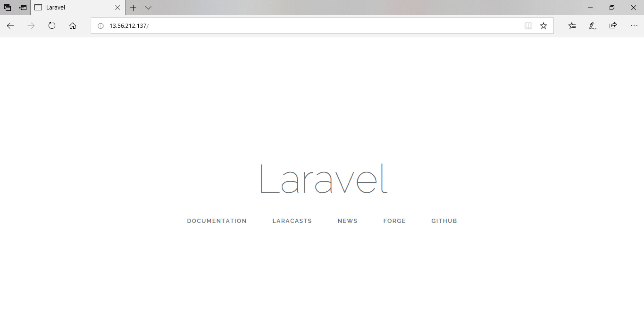The height and width of the screenshot is (324, 644).
Task: Open the DOCUMENTATION link
Action: 217,220
